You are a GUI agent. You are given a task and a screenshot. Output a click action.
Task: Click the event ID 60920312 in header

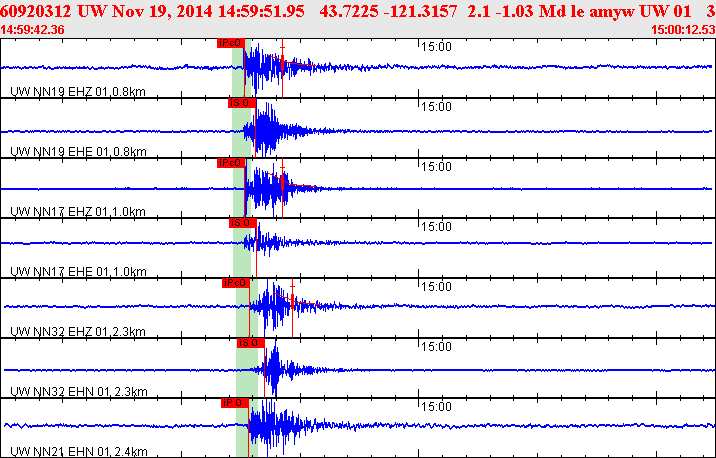pos(36,11)
